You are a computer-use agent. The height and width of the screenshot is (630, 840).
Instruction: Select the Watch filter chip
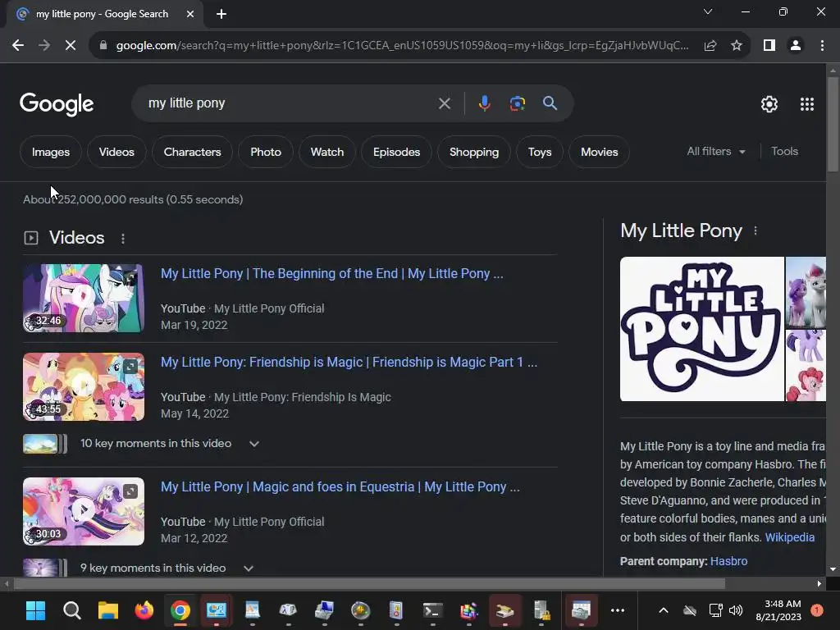click(x=327, y=152)
